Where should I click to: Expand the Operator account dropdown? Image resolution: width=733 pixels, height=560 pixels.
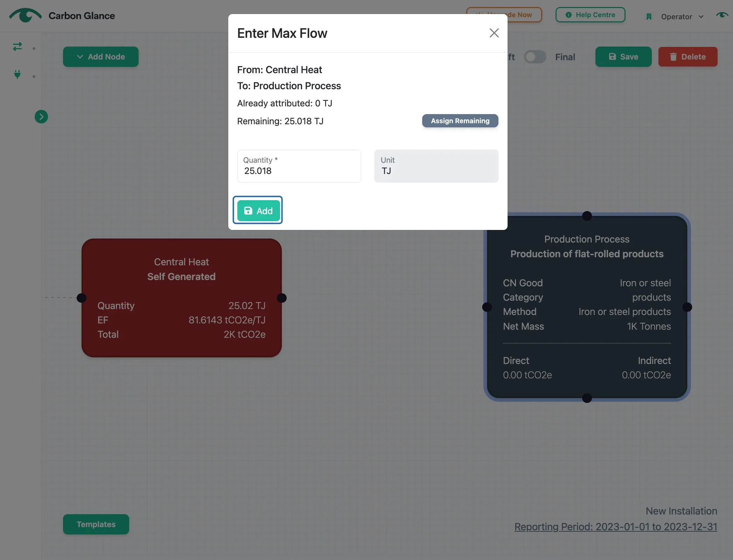tap(682, 17)
